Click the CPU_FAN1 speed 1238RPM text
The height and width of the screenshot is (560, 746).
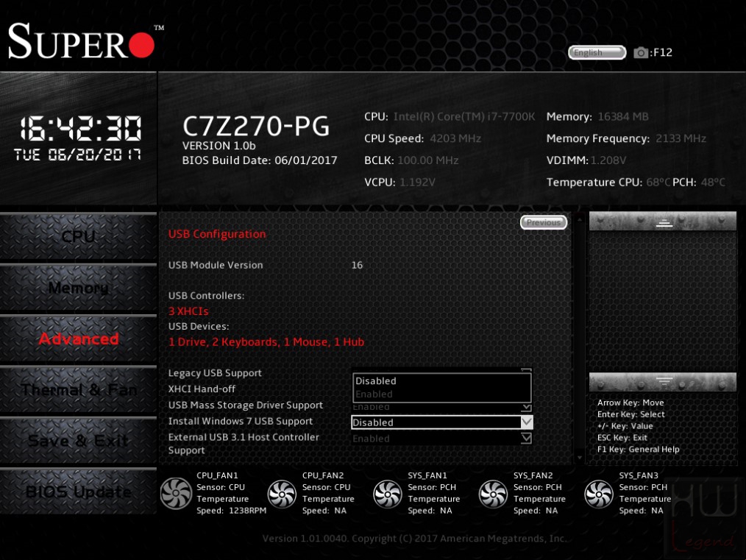click(231, 511)
